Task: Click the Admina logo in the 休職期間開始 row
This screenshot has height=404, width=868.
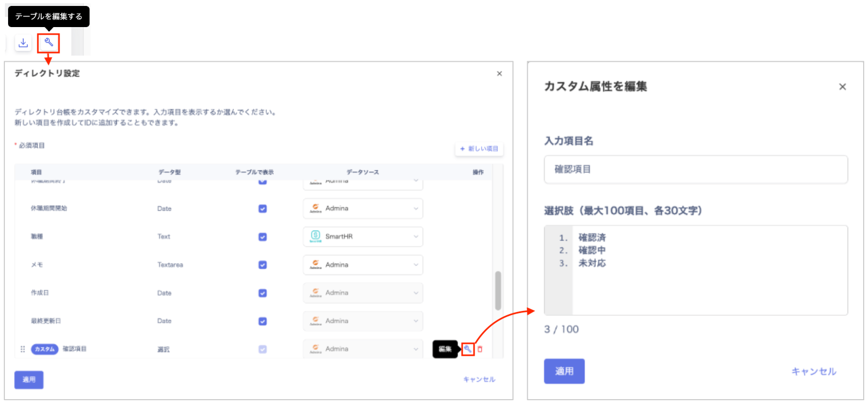Action: (x=315, y=208)
